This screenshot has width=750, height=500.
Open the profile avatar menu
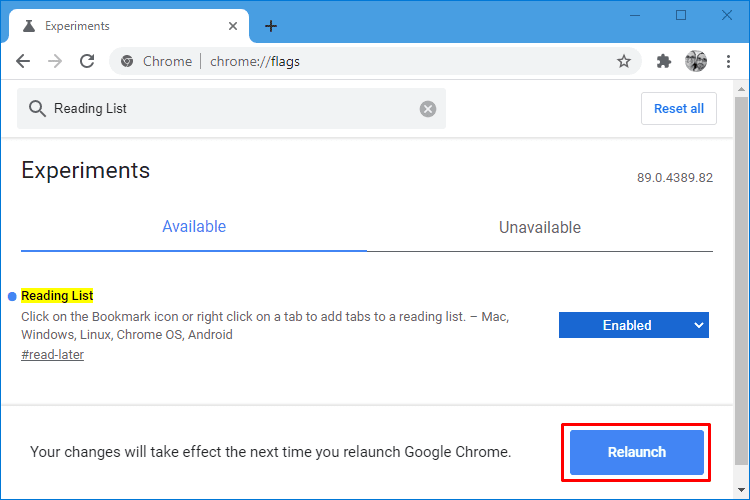point(696,61)
